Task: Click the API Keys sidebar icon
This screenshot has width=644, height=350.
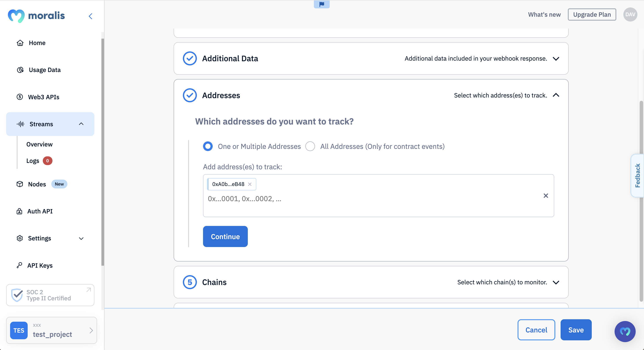Action: coord(20,265)
